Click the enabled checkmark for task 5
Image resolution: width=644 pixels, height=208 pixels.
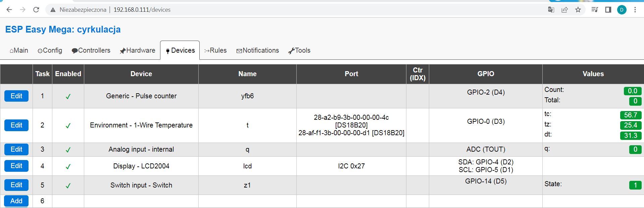tap(68, 186)
